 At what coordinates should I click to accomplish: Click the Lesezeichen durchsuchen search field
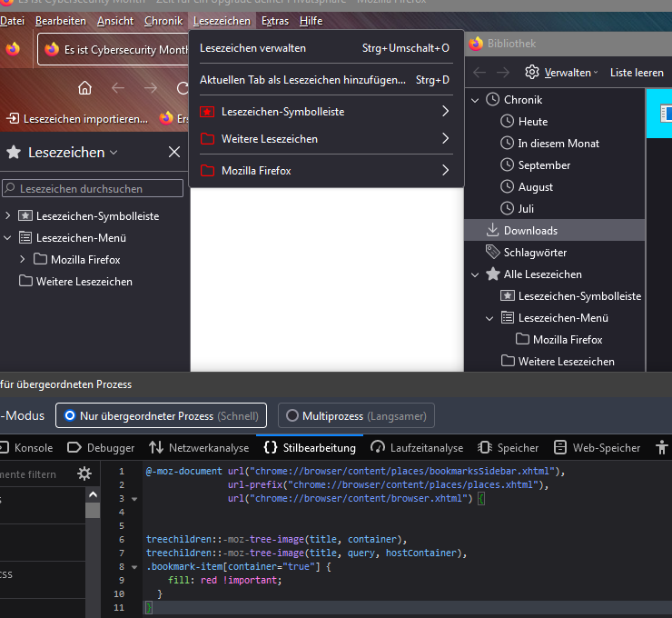(94, 189)
